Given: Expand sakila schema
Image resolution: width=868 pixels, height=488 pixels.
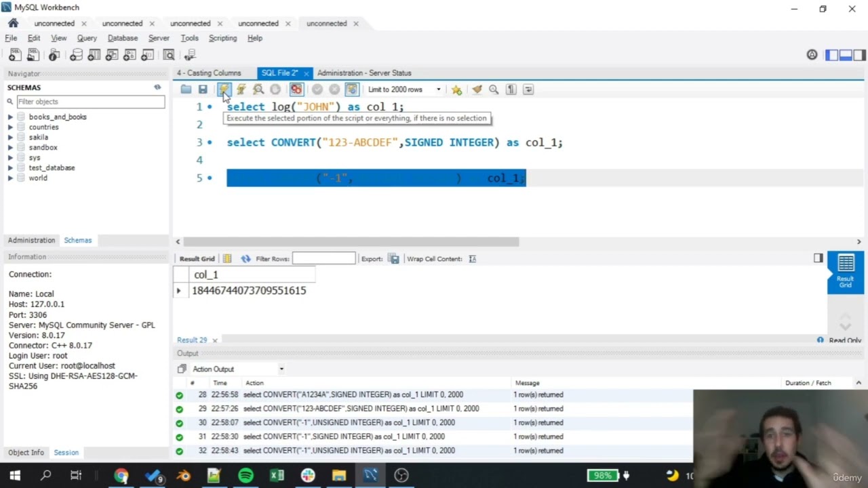Looking at the screenshot, I should click(x=11, y=138).
